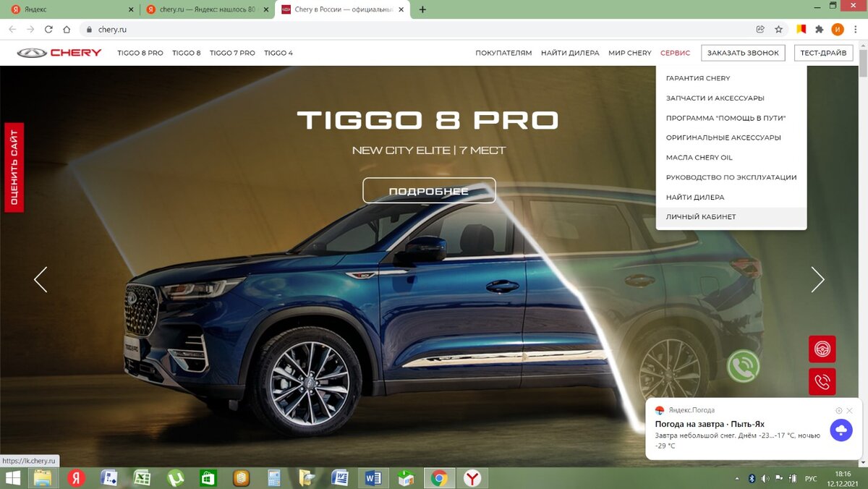Open a new browser tab with plus
Viewport: 868px width, 489px height.
422,9
